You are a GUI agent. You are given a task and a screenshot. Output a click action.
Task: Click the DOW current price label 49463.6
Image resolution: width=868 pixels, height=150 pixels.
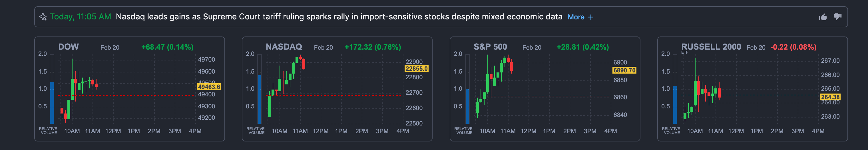click(209, 87)
